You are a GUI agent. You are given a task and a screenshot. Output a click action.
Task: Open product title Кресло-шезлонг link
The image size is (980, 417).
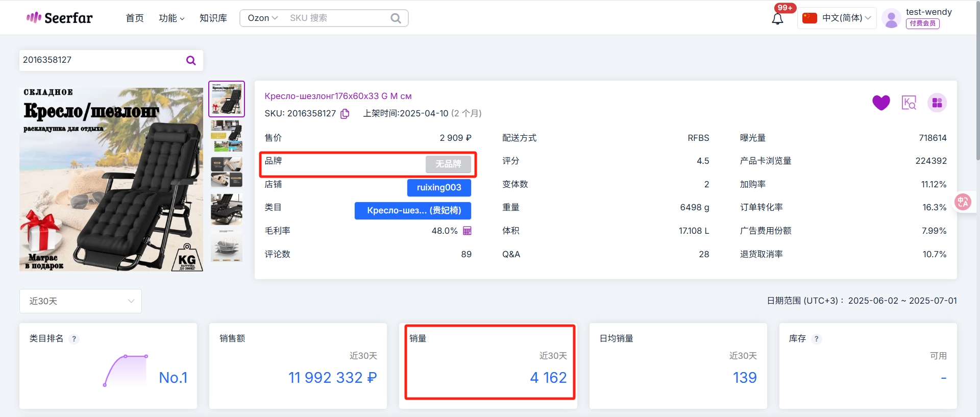tap(338, 96)
